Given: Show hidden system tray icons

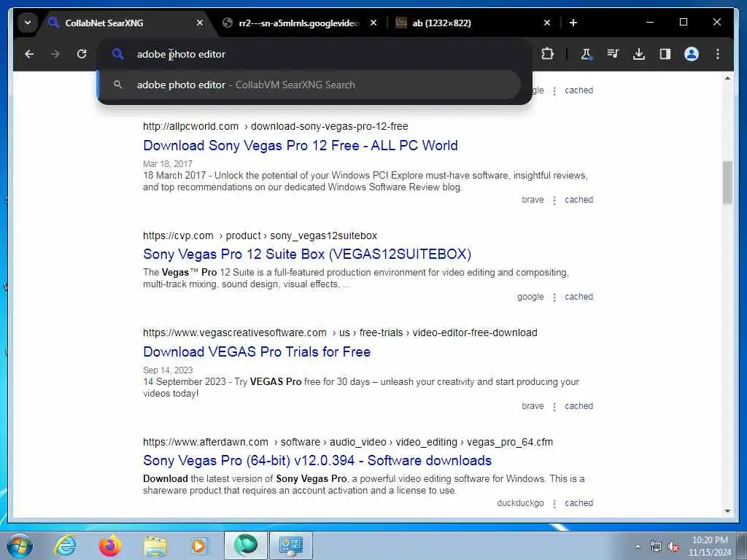Looking at the screenshot, I should [x=638, y=547].
